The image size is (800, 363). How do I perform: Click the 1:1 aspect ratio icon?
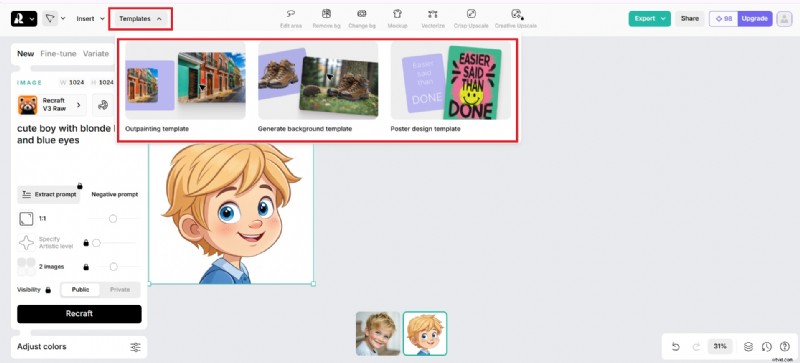(26, 219)
